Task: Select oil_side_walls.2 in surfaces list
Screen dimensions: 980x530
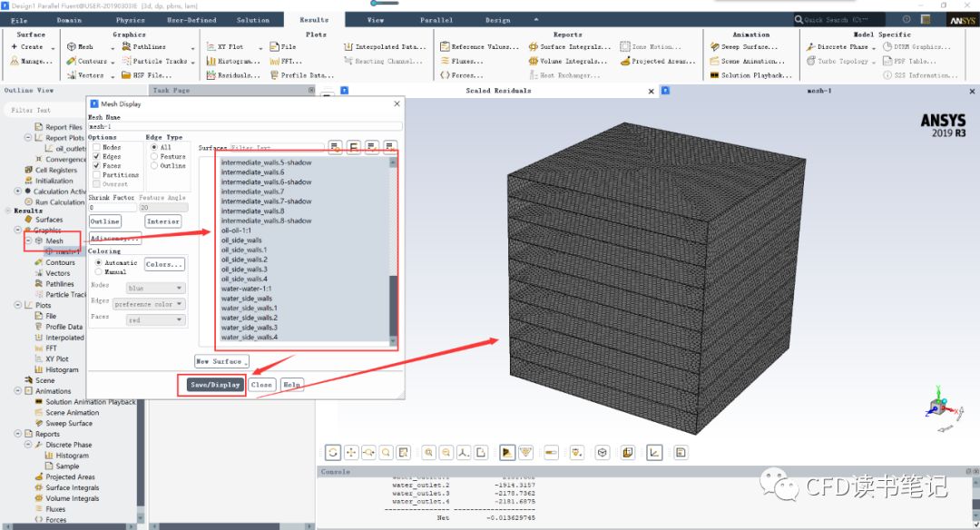Action: 244,260
